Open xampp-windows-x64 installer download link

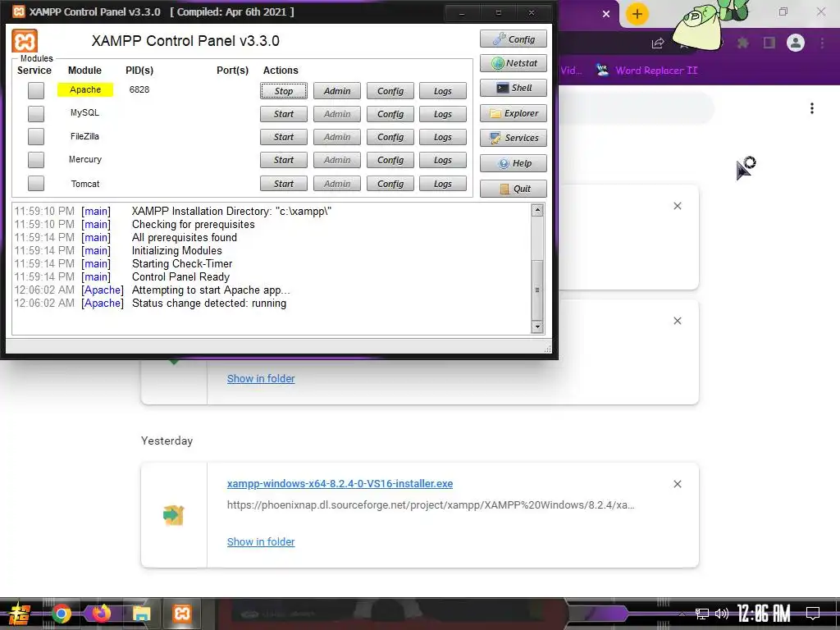340,483
